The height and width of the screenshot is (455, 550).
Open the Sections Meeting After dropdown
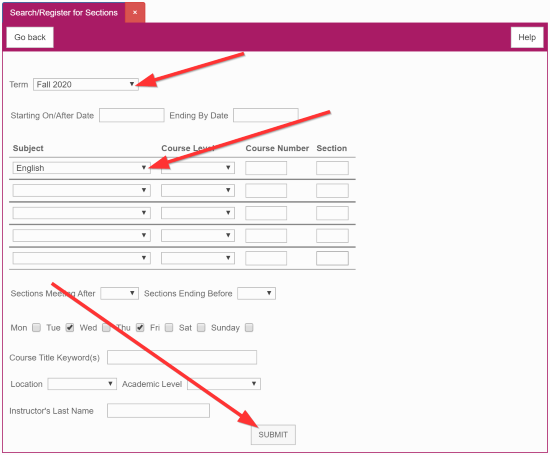pyautogui.click(x=119, y=293)
